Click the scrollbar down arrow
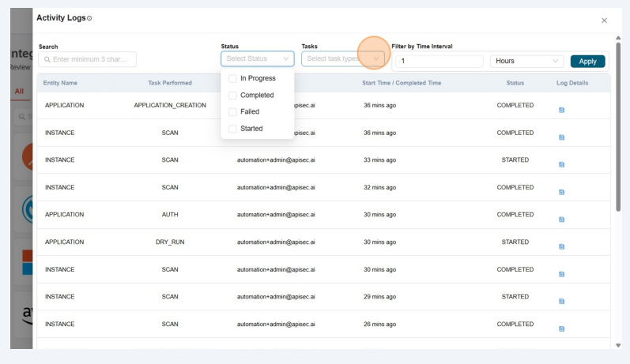Viewport: 630px width, 364px height. (x=618, y=345)
